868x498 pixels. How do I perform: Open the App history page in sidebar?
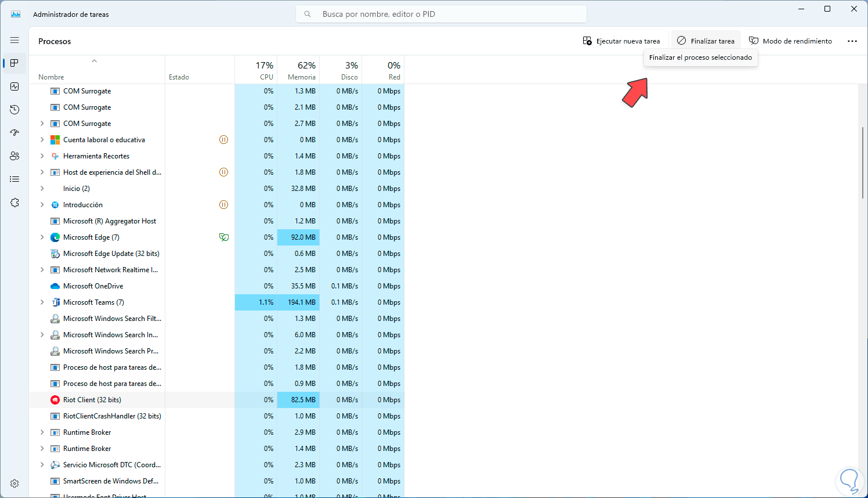15,110
